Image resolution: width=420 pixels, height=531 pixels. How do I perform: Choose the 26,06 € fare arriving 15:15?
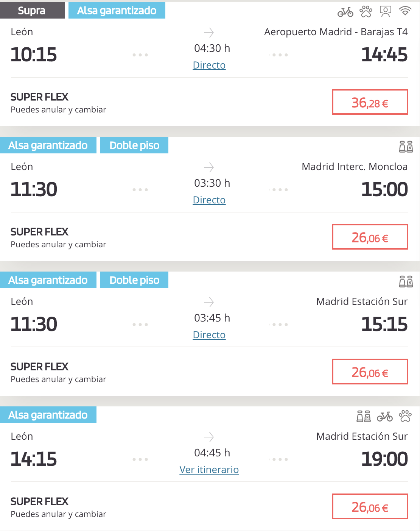click(370, 372)
